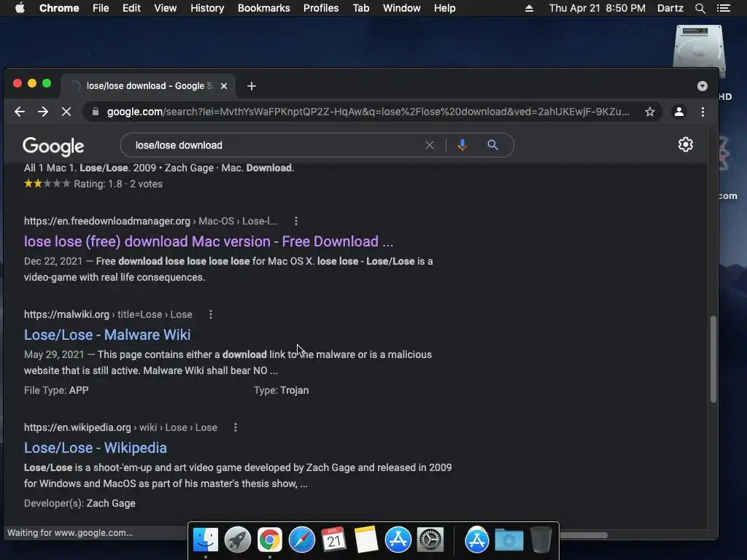Open Notification Center list icon
The height and width of the screenshot is (560, 747).
click(723, 8)
